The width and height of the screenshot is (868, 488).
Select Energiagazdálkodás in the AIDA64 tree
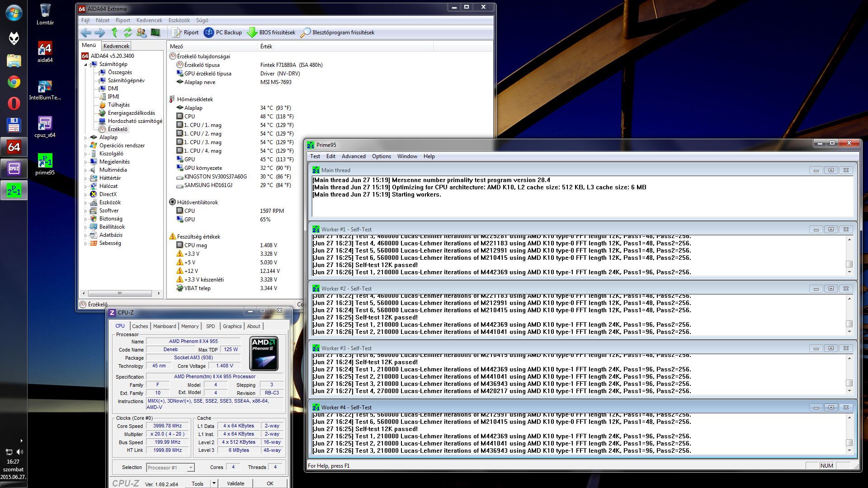[131, 113]
